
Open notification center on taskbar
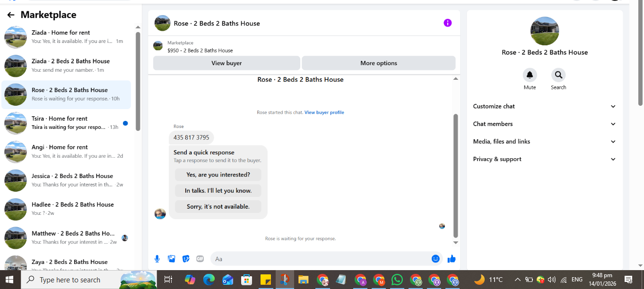tap(628, 280)
